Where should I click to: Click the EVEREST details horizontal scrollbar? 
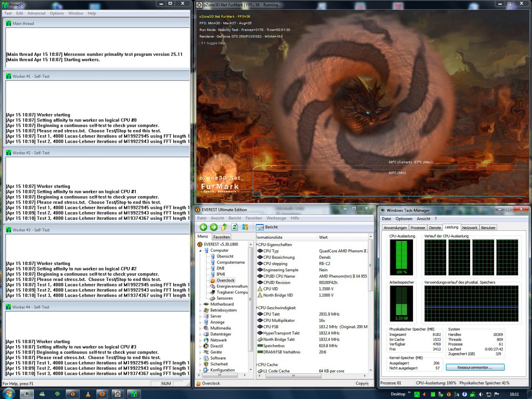312,376
